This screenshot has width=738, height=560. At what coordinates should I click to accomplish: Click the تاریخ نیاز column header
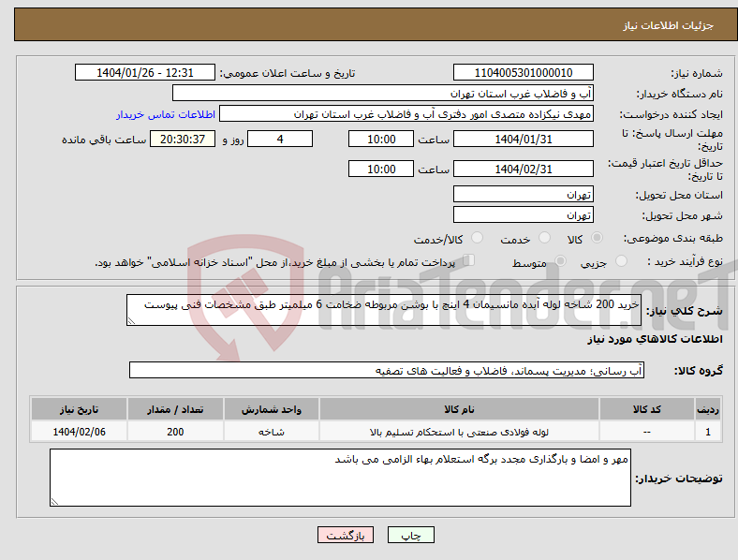79,409
